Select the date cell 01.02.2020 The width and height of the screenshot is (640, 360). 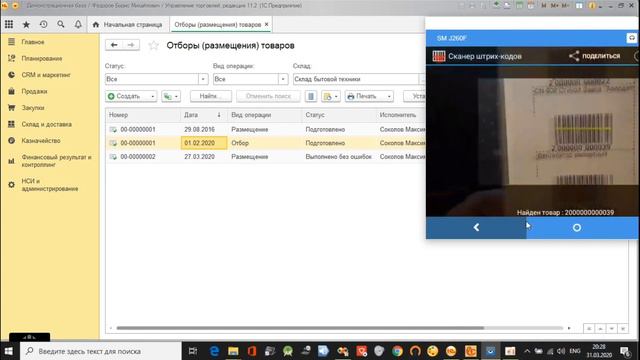tap(204, 143)
